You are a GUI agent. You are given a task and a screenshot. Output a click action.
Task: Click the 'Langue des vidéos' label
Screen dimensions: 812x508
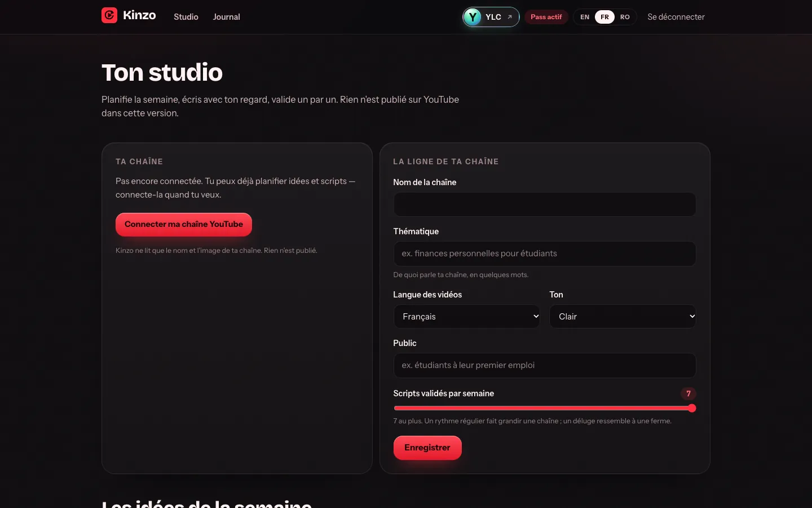(x=427, y=295)
